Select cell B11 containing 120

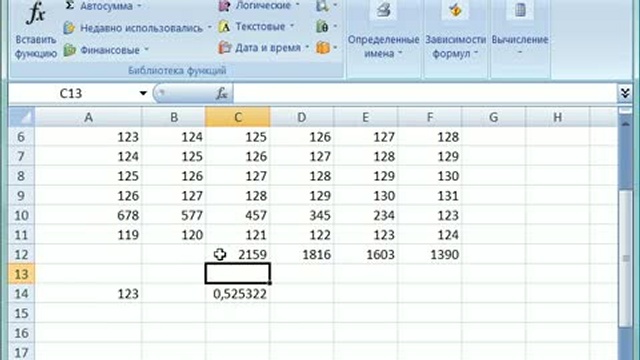coord(174,235)
